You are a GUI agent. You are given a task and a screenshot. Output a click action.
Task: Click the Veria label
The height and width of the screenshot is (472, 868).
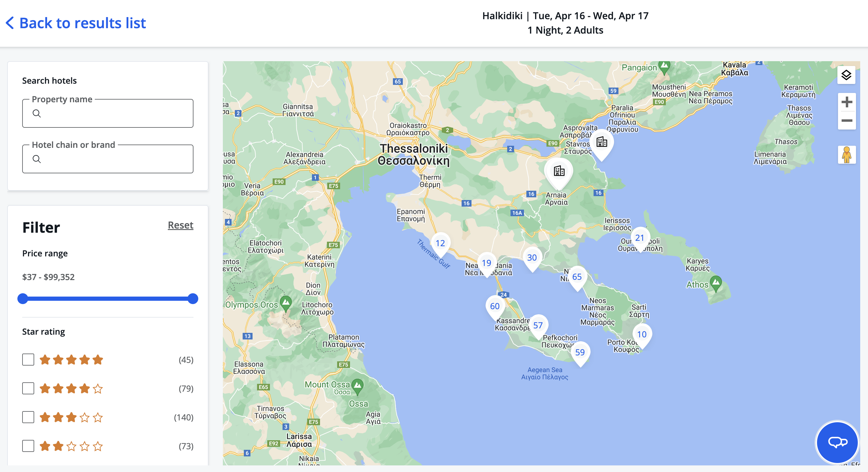click(252, 189)
